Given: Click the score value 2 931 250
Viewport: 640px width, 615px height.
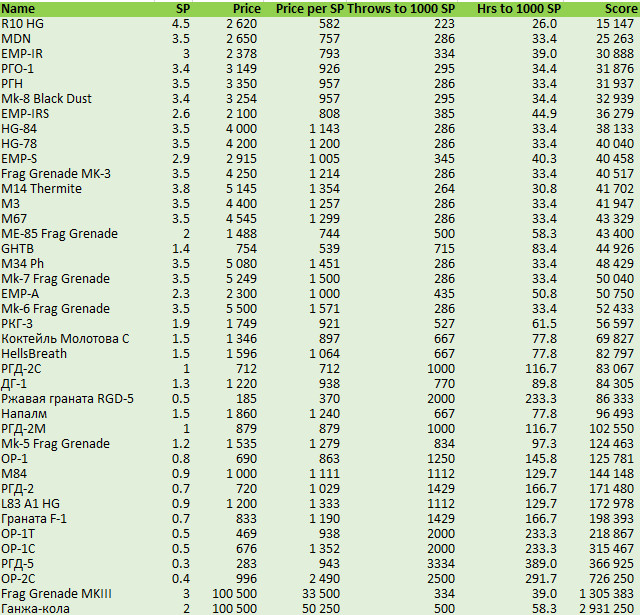Looking at the screenshot, I should (x=607, y=608).
